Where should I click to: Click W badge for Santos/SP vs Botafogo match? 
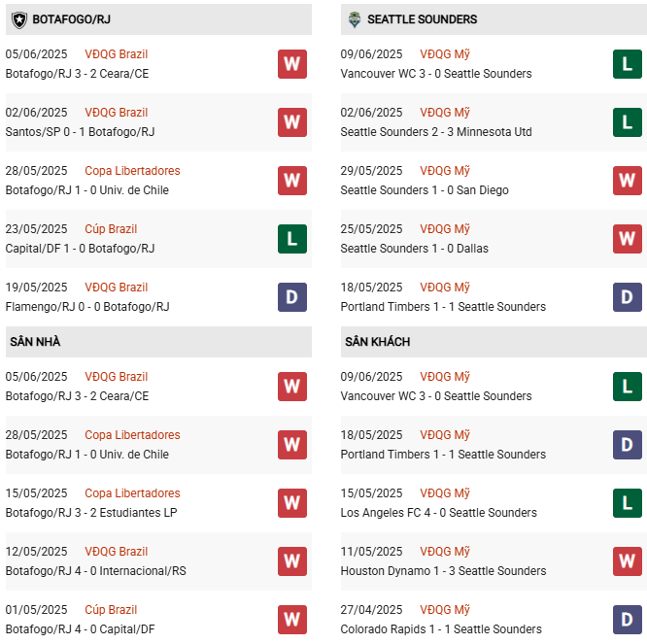pyautogui.click(x=291, y=122)
